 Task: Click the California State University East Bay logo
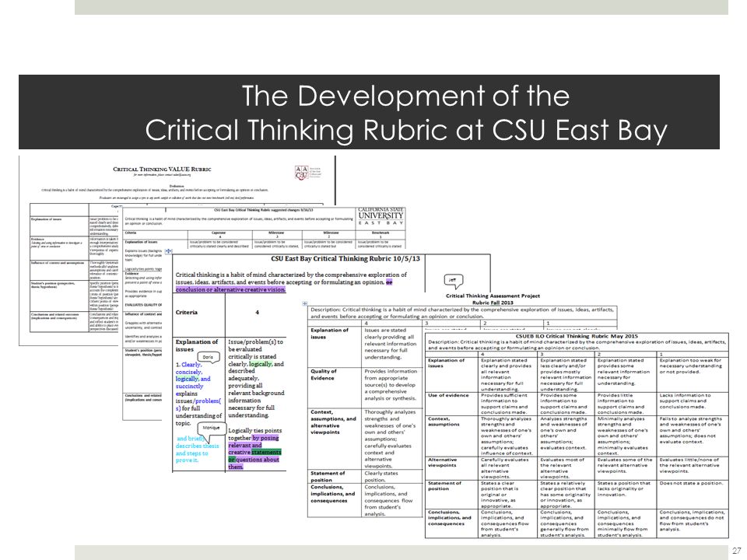click(x=381, y=215)
